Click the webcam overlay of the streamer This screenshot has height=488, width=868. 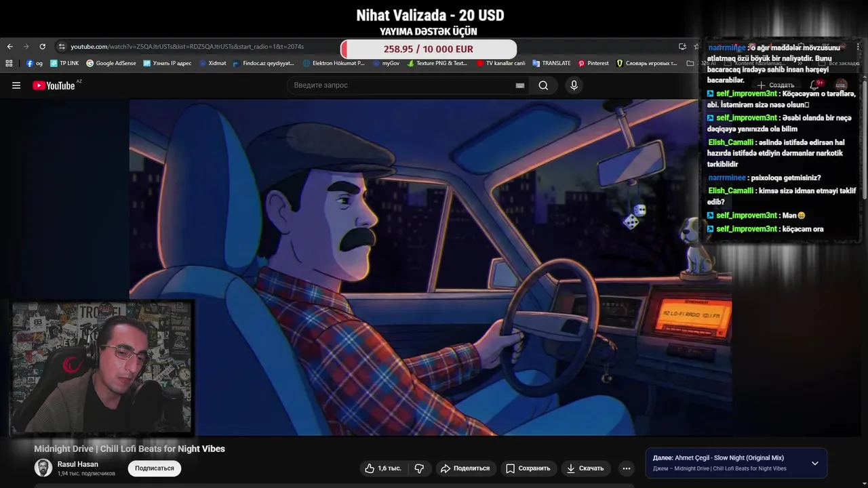pyautogui.click(x=102, y=368)
